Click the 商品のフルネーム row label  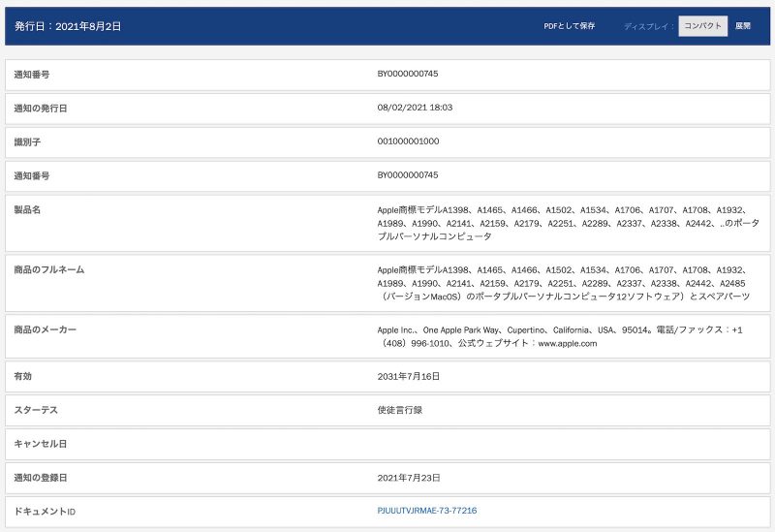[x=48, y=269]
